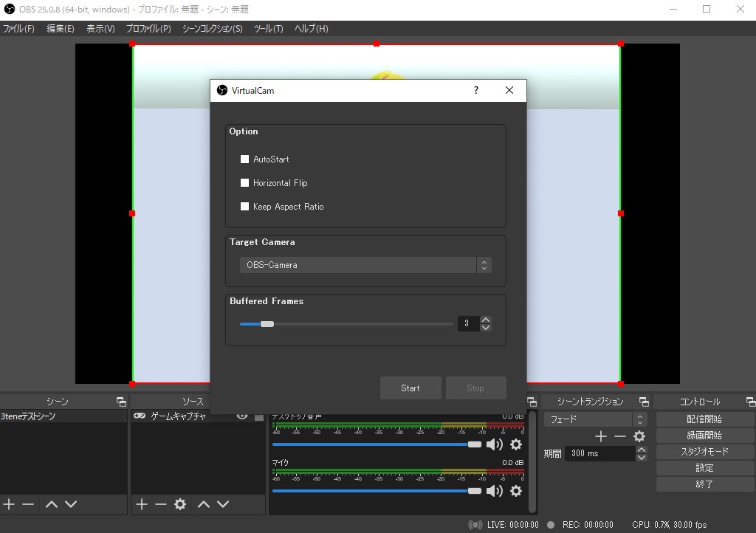Mute the マイク speaker icon
Viewport: 756px width, 533px height.
click(494, 491)
